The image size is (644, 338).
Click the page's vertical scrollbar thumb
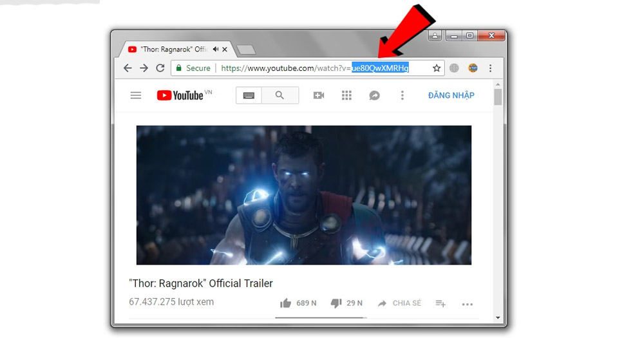point(498,97)
